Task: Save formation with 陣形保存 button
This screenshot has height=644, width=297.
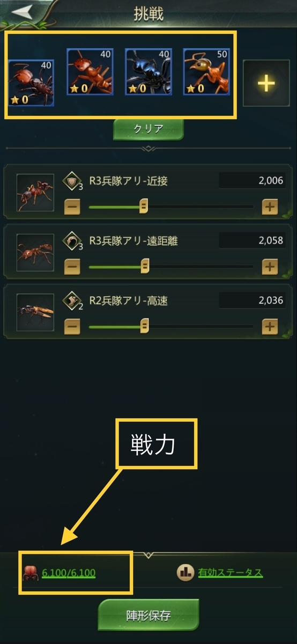Action: click(148, 615)
